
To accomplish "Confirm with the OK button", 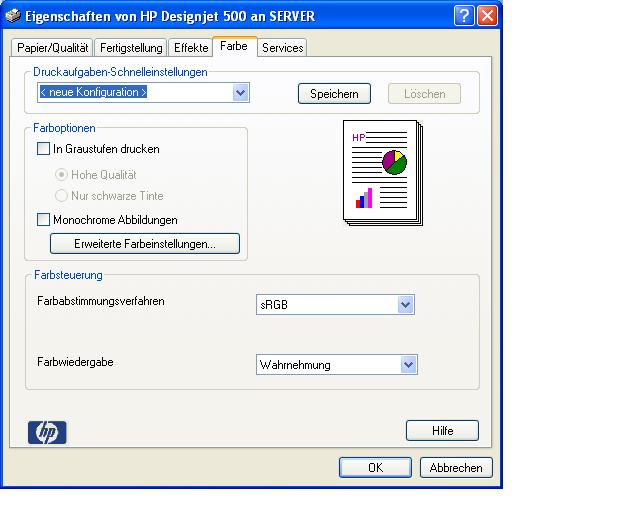I will [x=376, y=467].
